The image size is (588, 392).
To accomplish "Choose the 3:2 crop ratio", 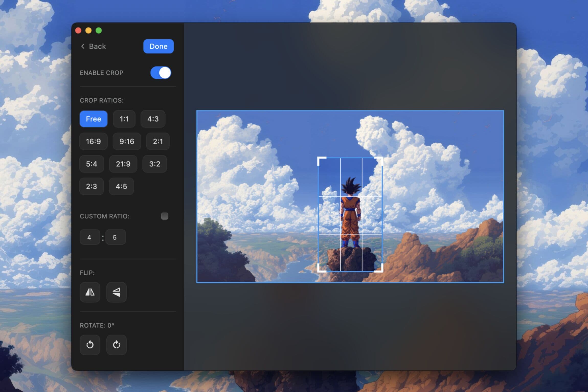I will 155,164.
